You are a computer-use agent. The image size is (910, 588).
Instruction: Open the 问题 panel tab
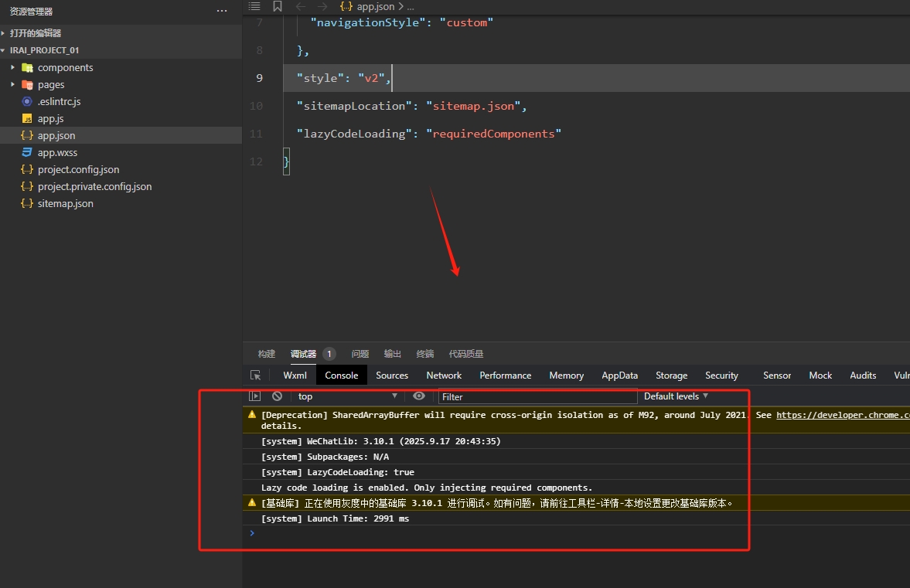click(360, 354)
